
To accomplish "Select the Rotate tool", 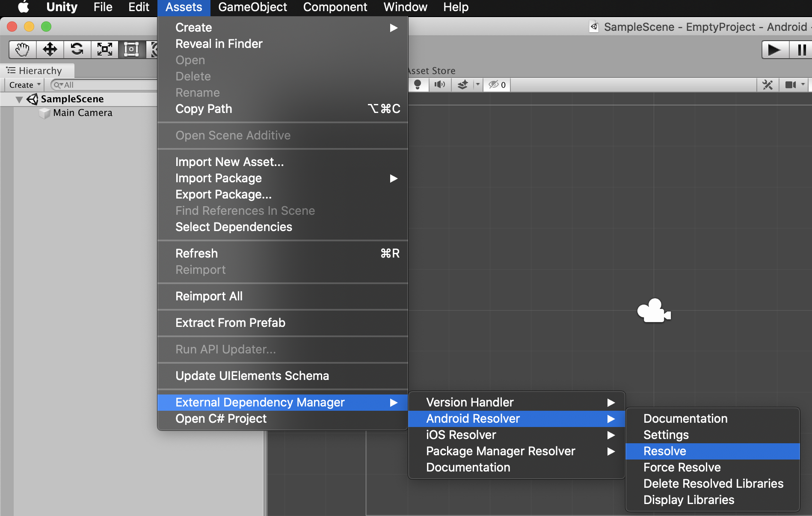I will click(77, 50).
